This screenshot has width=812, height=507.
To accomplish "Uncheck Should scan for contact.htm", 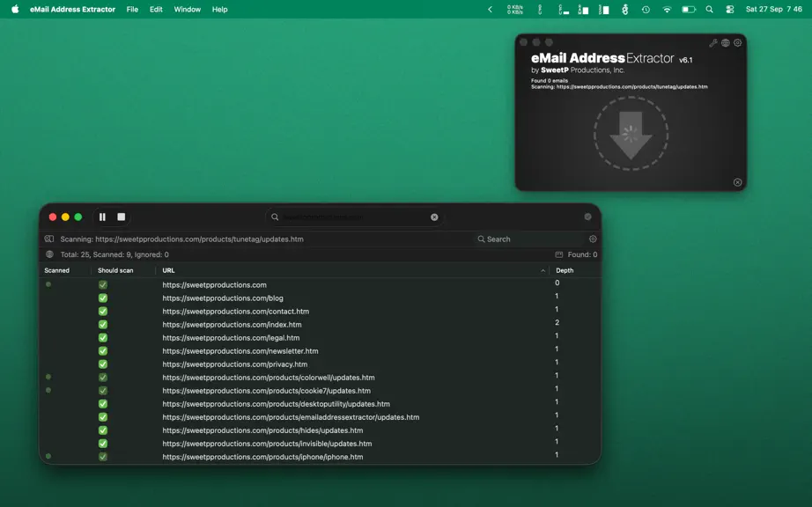I will point(103,311).
